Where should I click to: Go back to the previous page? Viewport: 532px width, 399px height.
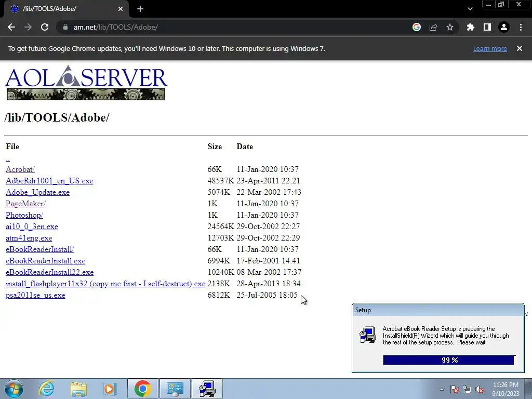tap(11, 27)
